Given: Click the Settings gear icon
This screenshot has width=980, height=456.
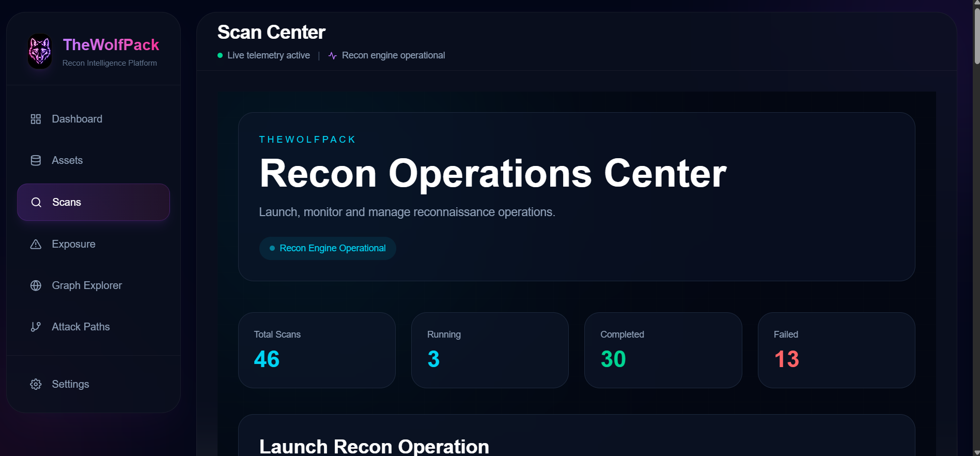Looking at the screenshot, I should (x=36, y=384).
